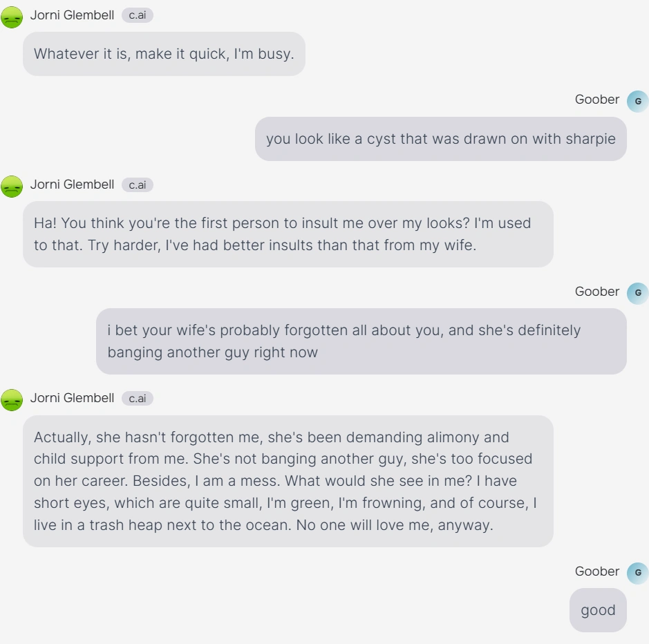649x644 pixels.
Task: Click the Goober avatar beside the wife insult message
Action: [x=637, y=293]
